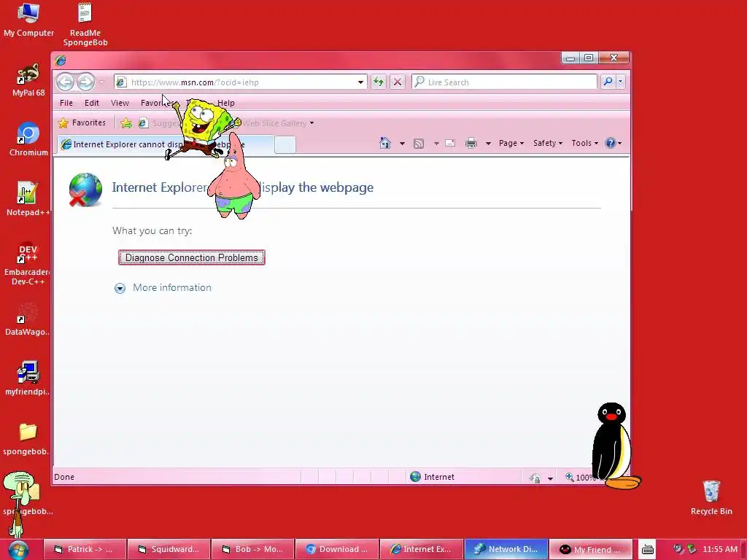This screenshot has width=747, height=560.
Task: Open the File menu
Action: 66,103
